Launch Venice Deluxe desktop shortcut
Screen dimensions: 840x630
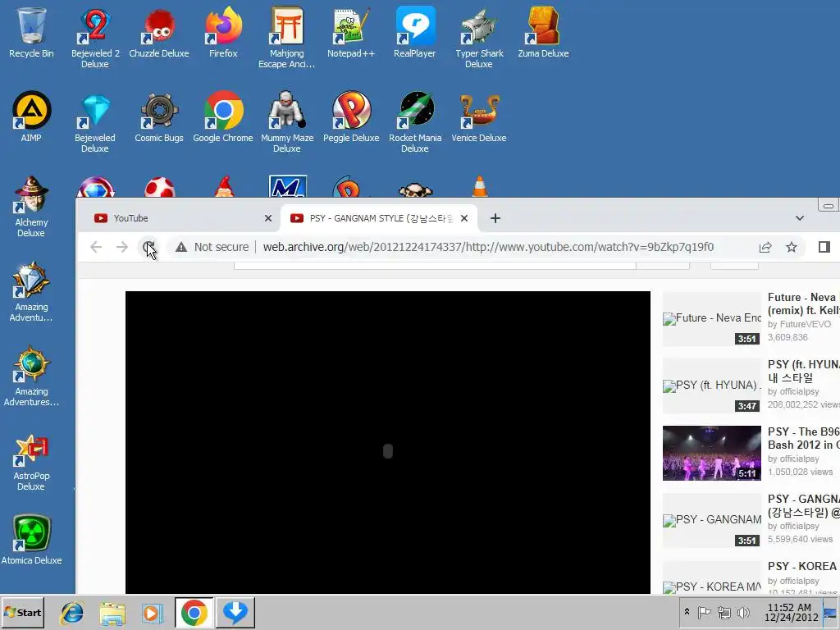tap(479, 116)
